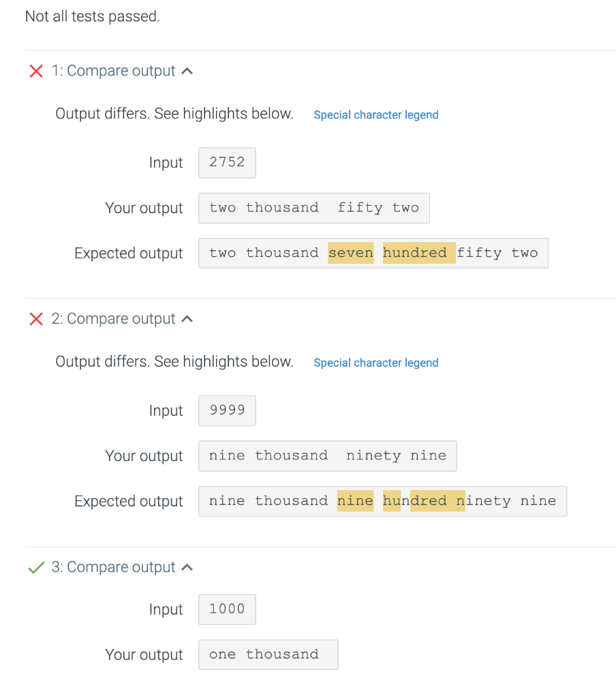Collapse the '3: Compare output' section
The width and height of the screenshot is (616, 698).
pyautogui.click(x=187, y=566)
